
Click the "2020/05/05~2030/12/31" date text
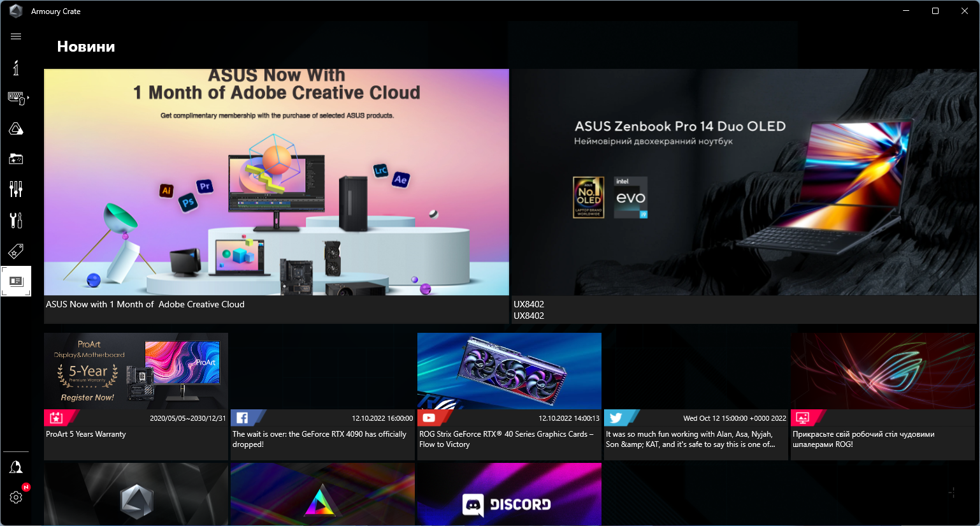click(x=188, y=418)
